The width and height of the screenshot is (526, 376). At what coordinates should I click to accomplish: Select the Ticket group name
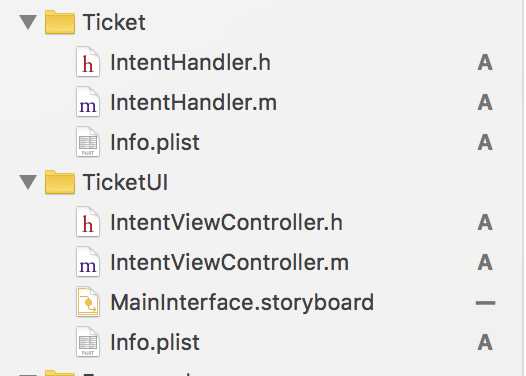[114, 22]
